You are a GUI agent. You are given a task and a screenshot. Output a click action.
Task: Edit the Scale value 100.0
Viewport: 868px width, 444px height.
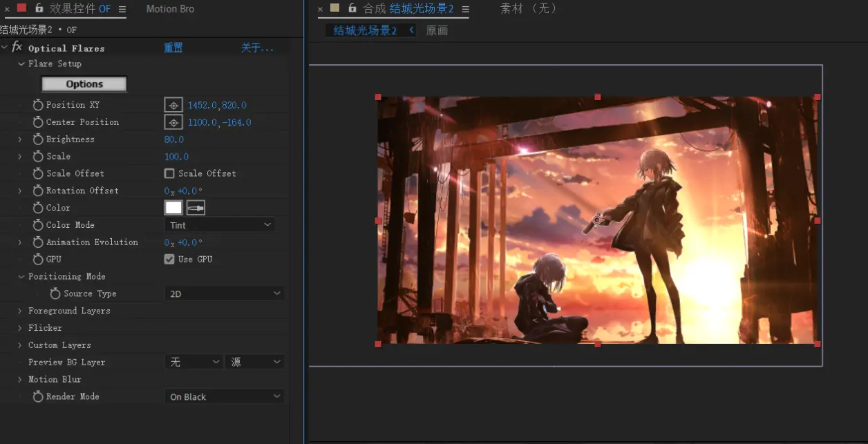(176, 157)
